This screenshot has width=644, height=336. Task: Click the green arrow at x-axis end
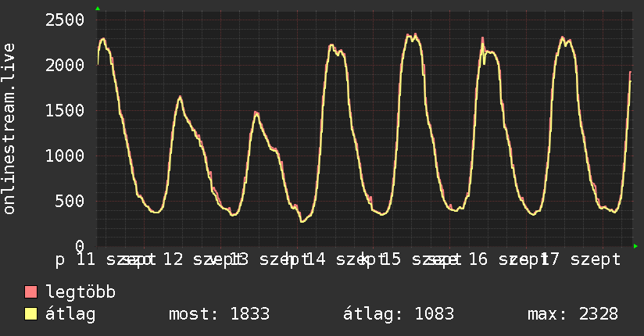click(x=635, y=246)
